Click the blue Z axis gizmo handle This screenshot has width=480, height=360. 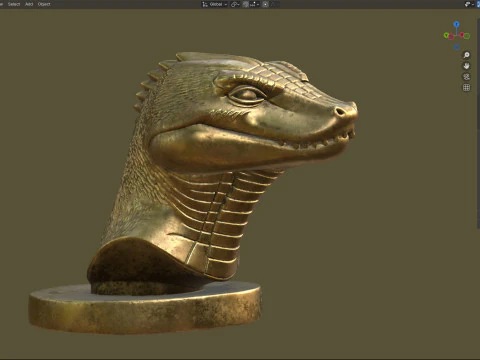(x=456, y=24)
